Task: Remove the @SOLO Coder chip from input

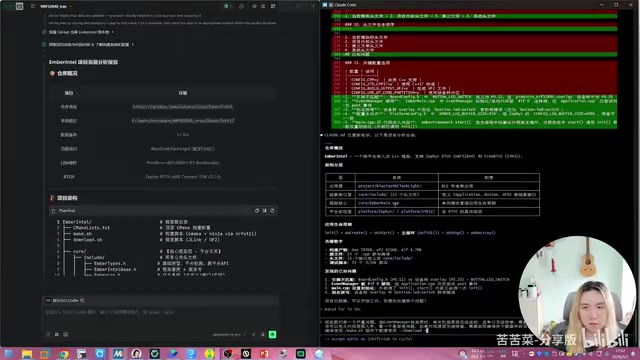Action: (82, 300)
